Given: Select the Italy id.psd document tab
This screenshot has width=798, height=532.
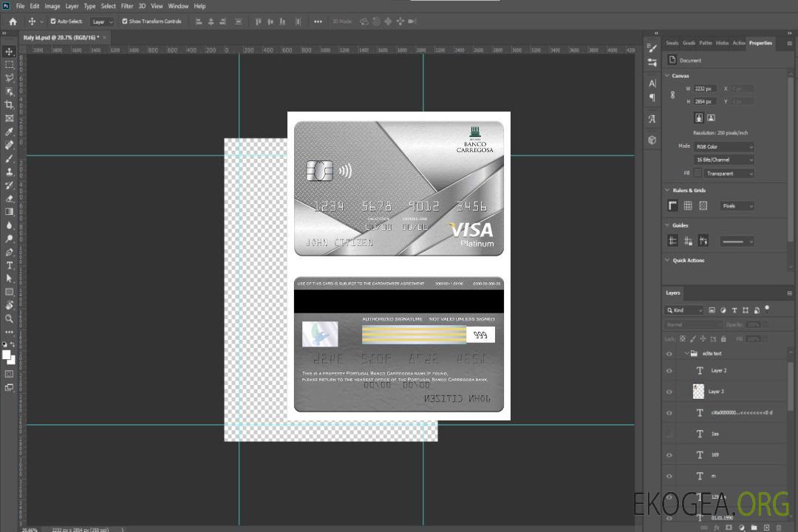Looking at the screenshot, I should click(61, 38).
